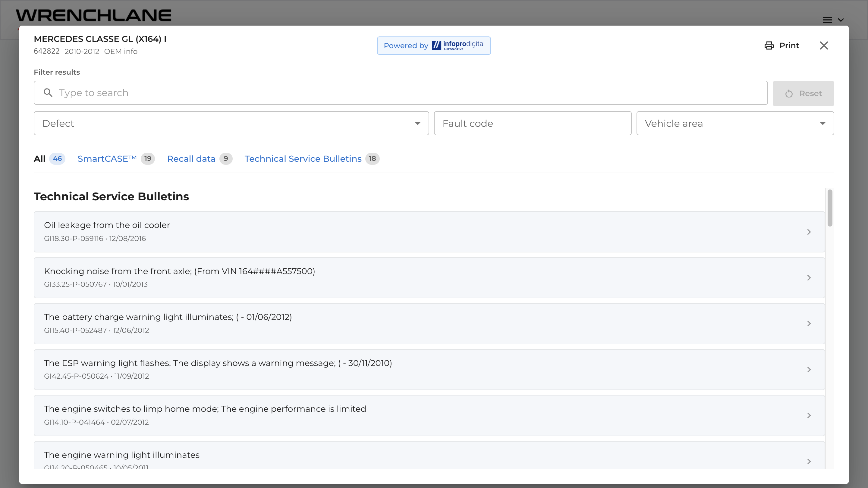Viewport: 868px width, 488px height.
Task: Expand battery charge warning light chevron
Action: (x=809, y=324)
